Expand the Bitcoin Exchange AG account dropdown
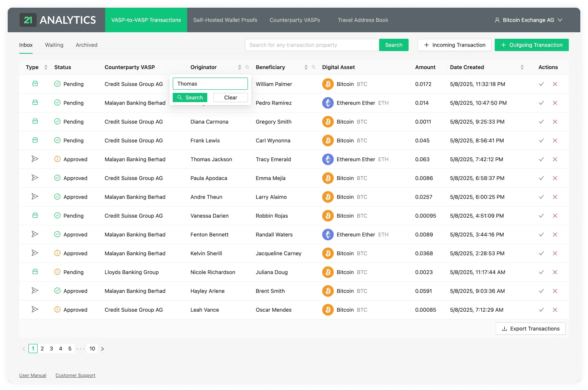The width and height of the screenshot is (588, 390). (560, 20)
